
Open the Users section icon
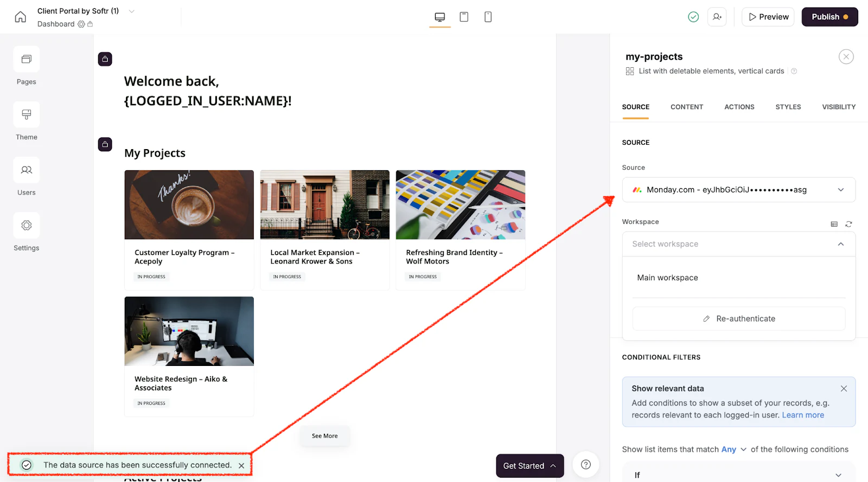point(27,170)
